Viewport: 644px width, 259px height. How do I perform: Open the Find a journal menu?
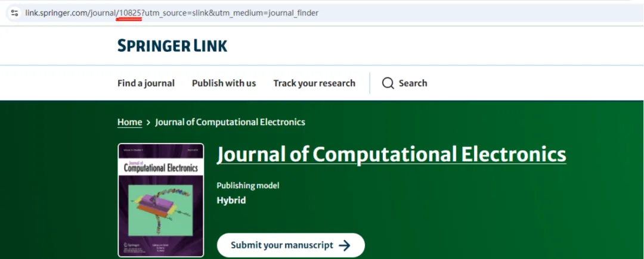point(146,83)
